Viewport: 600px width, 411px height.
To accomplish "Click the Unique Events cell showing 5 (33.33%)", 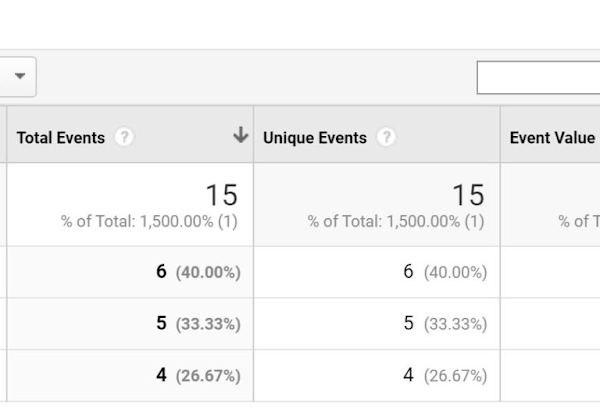I will [x=444, y=324].
